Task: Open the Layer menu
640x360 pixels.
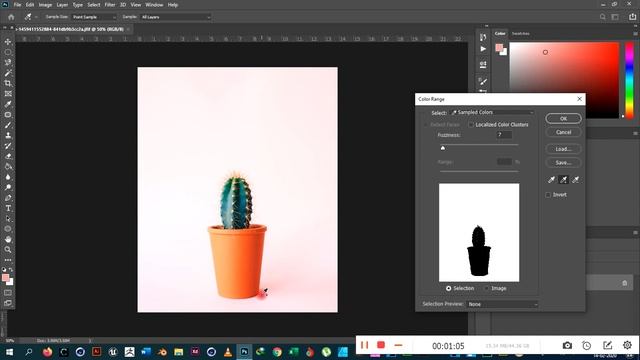Action: click(x=62, y=5)
